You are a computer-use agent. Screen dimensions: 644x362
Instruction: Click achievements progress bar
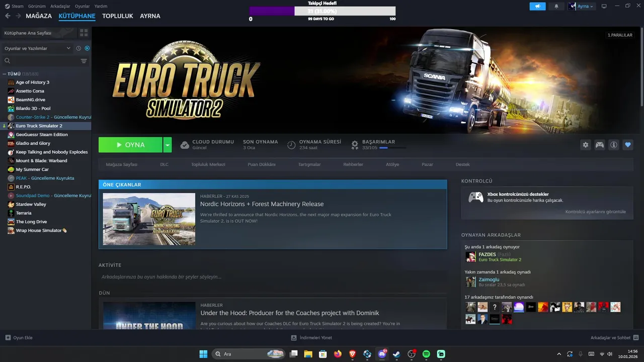392,148
